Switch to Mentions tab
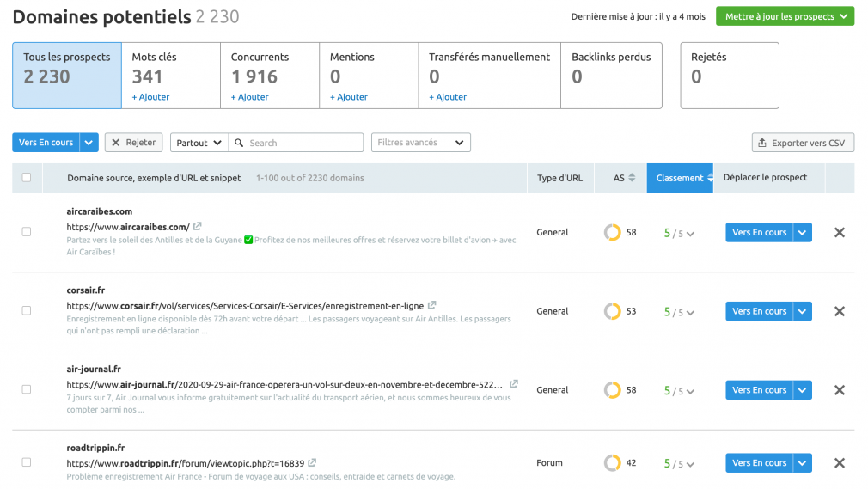868x489 pixels. pos(370,76)
